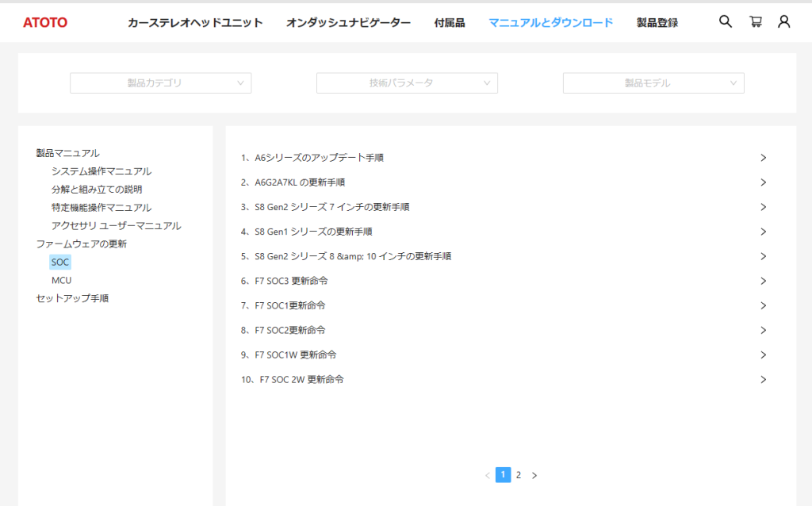Open the search magnifier icon
Image resolution: width=812 pixels, height=506 pixels.
point(726,21)
